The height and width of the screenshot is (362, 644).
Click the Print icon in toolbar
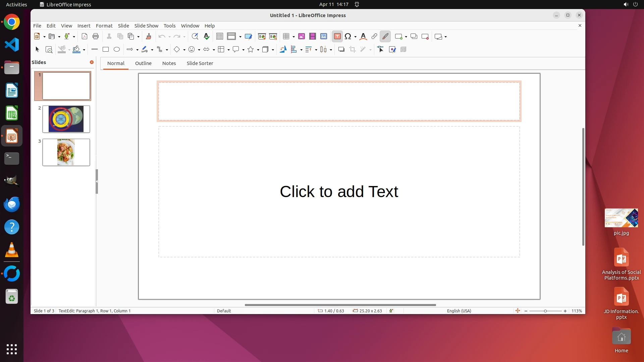[96, 37]
